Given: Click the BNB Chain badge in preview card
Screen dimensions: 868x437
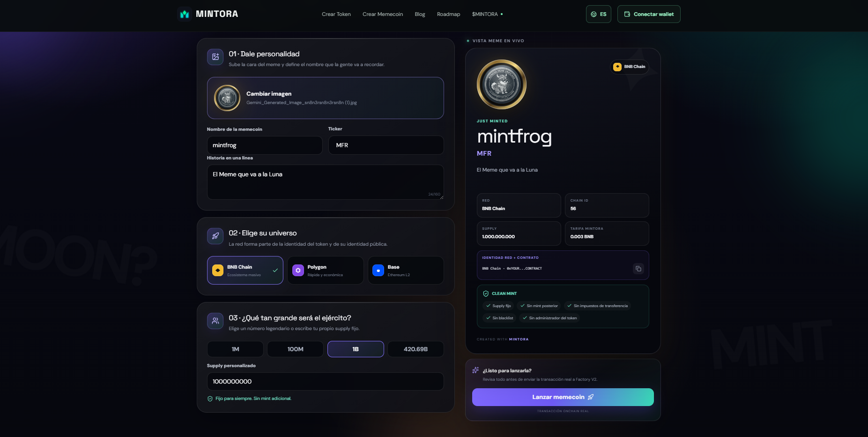Looking at the screenshot, I should click(630, 67).
